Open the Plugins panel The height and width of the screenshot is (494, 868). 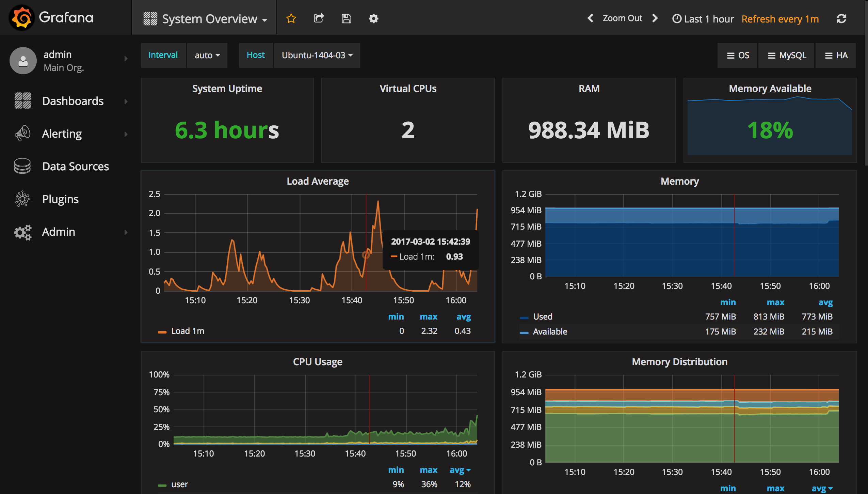[x=60, y=198]
